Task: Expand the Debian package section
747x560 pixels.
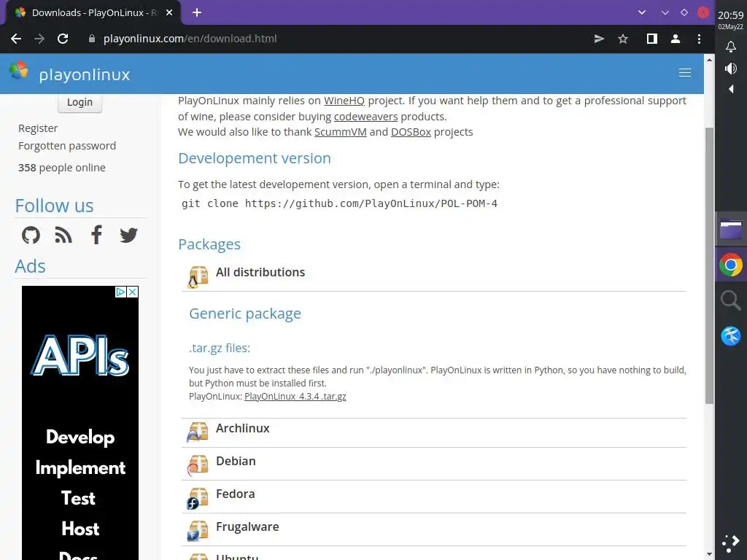Action: click(x=433, y=464)
